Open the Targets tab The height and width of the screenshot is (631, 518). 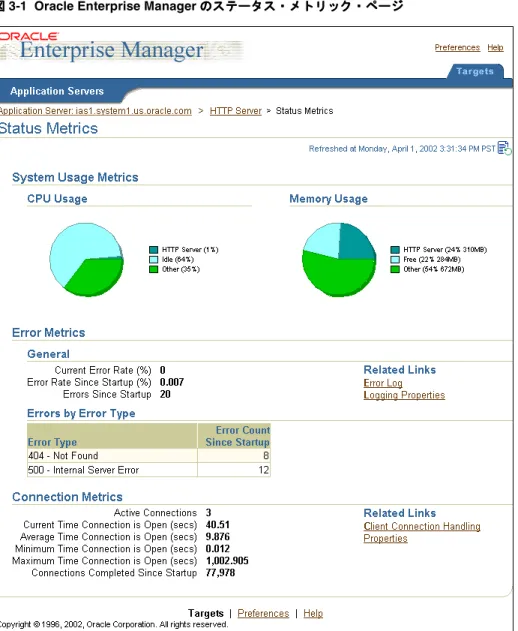[475, 71]
